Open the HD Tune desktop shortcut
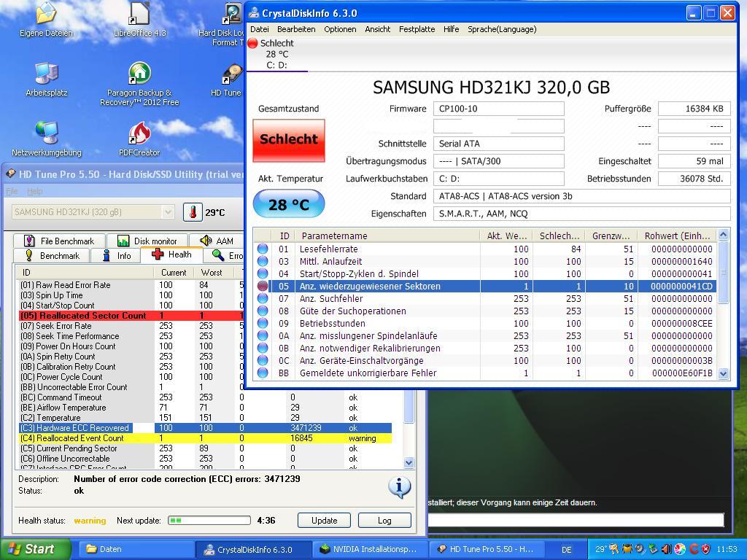Viewport: 747px width, 560px height. pos(228,80)
